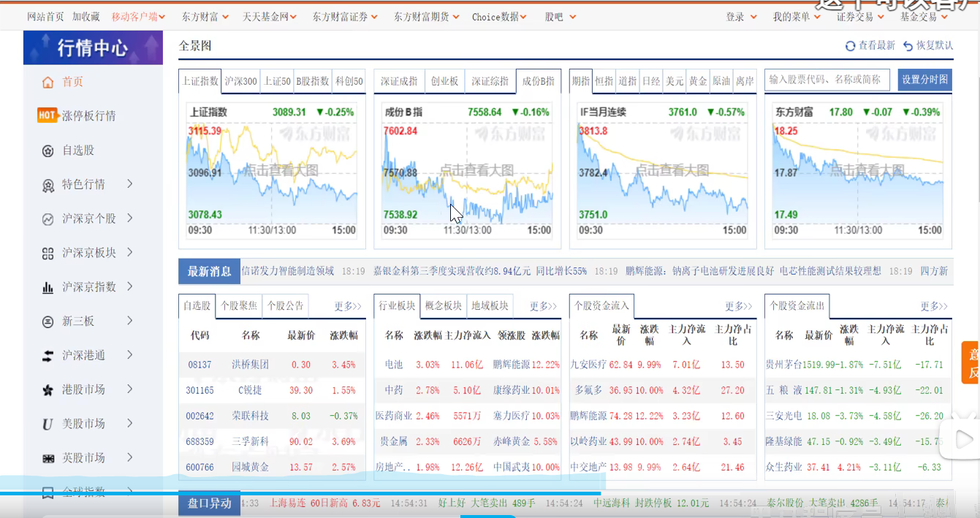Click the 网站首页 link
Screen dimensions: 980x518
coord(45,16)
